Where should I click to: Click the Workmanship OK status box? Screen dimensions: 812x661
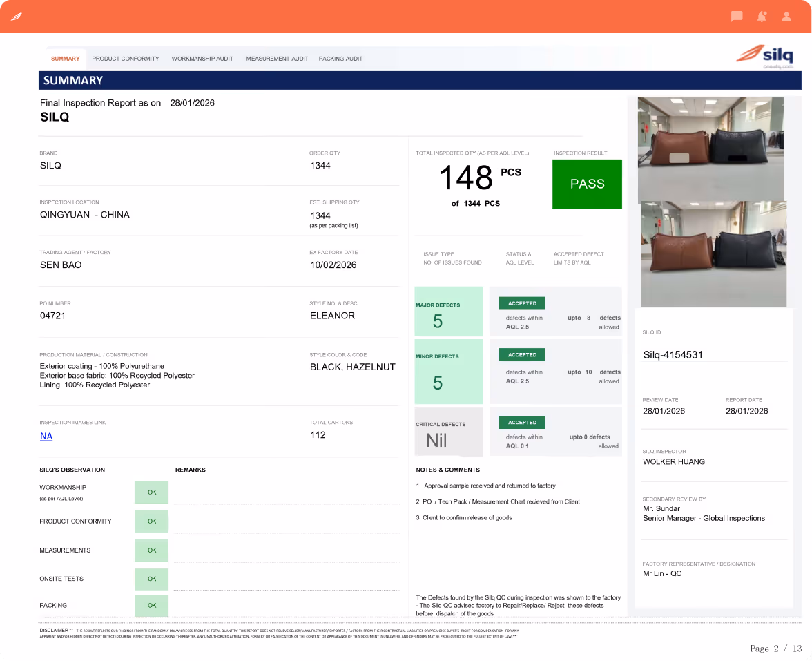(151, 492)
